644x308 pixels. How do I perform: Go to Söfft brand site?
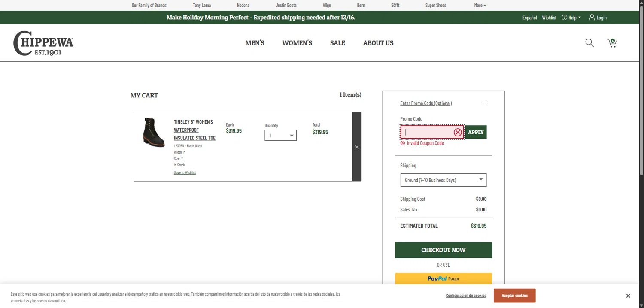[x=395, y=5]
